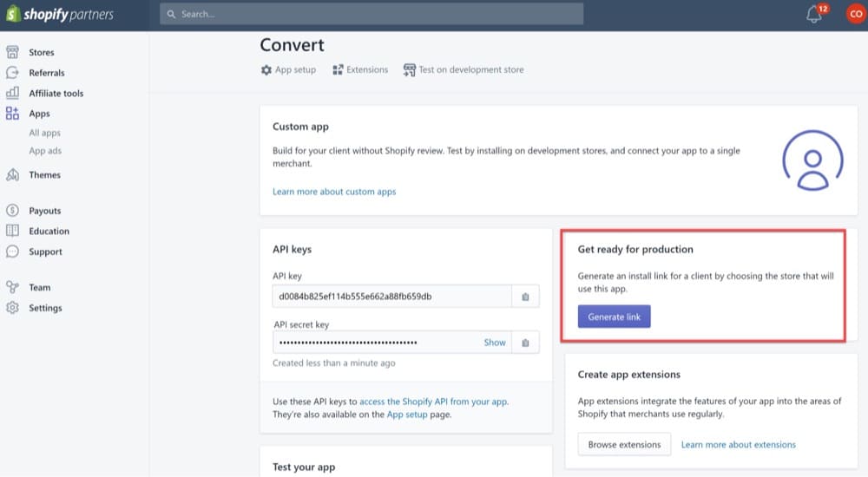Viewport: 868px width, 477px height.
Task: Go to Referrals in sidebar
Action: (46, 73)
